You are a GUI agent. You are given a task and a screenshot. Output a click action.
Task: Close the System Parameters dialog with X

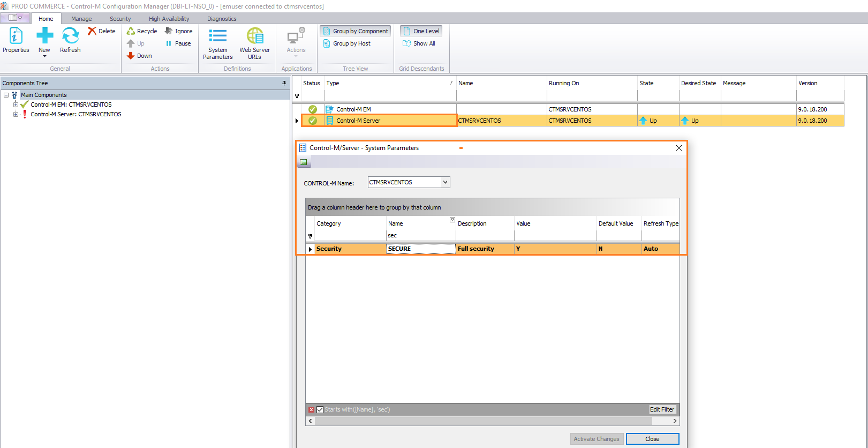point(679,148)
